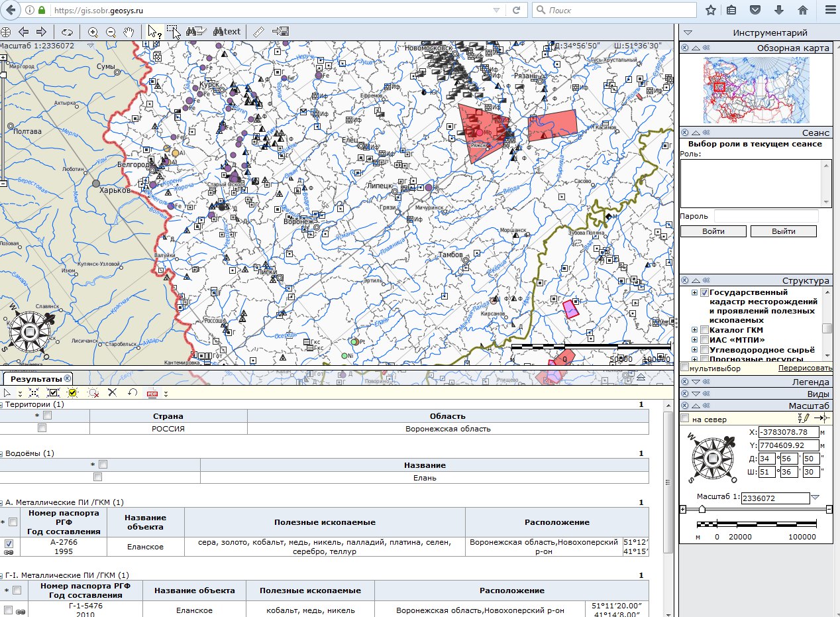Screen dimensions: 840x617
Task: Expand Государственный кадастр месторождений tree node
Action: [x=694, y=292]
